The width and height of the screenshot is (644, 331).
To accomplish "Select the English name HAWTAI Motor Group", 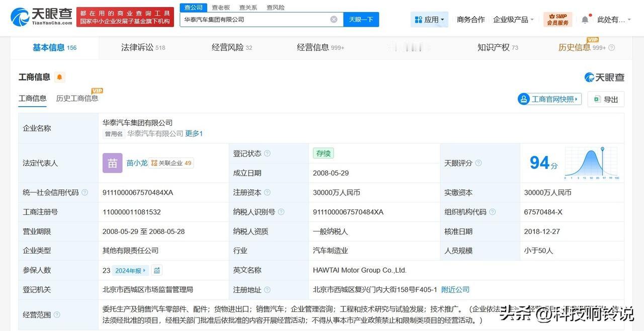I will pos(360,270).
